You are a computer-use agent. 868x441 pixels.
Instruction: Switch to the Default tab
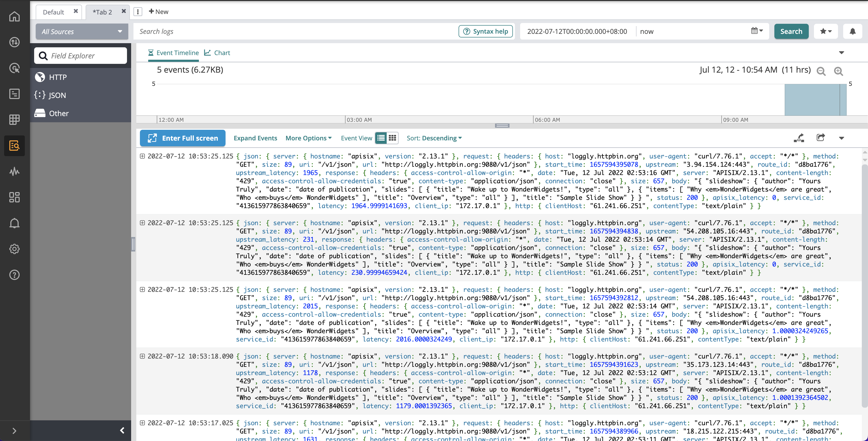pyautogui.click(x=54, y=12)
